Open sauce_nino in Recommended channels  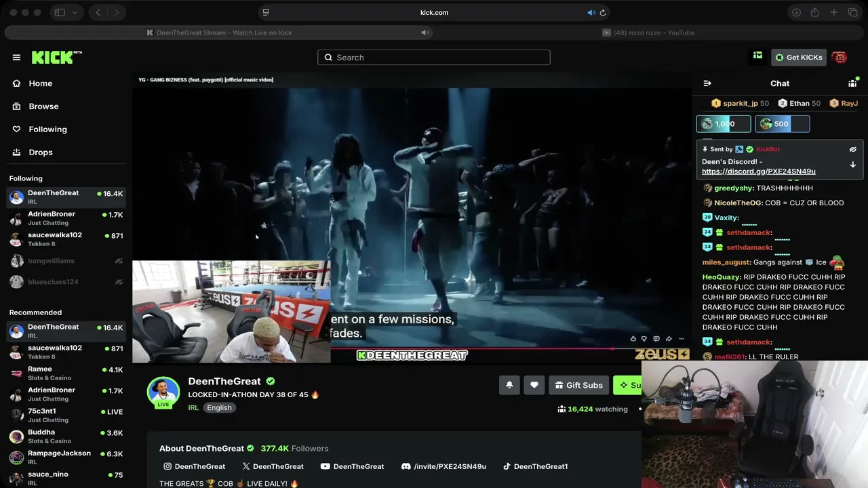click(x=66, y=479)
